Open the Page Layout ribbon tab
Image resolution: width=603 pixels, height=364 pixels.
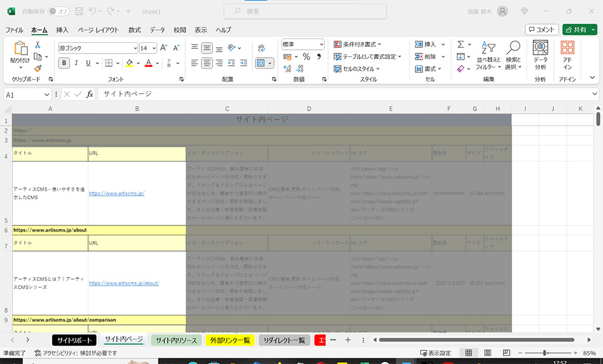point(98,30)
